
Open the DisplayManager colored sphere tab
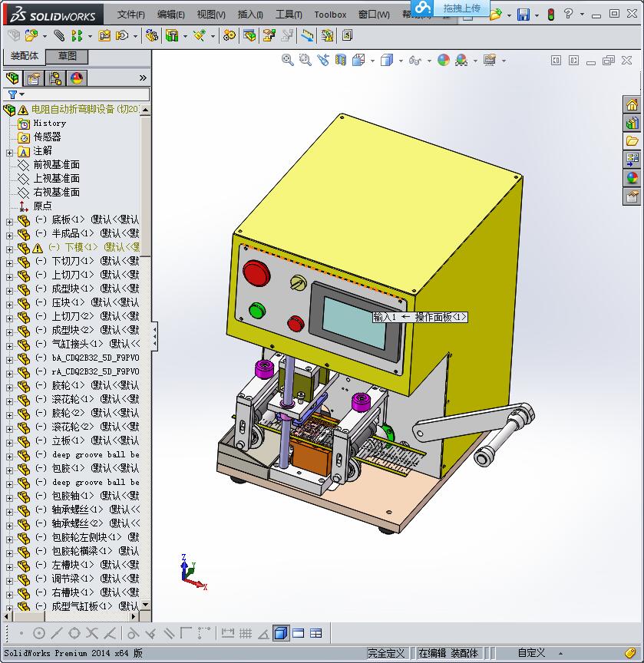77,78
